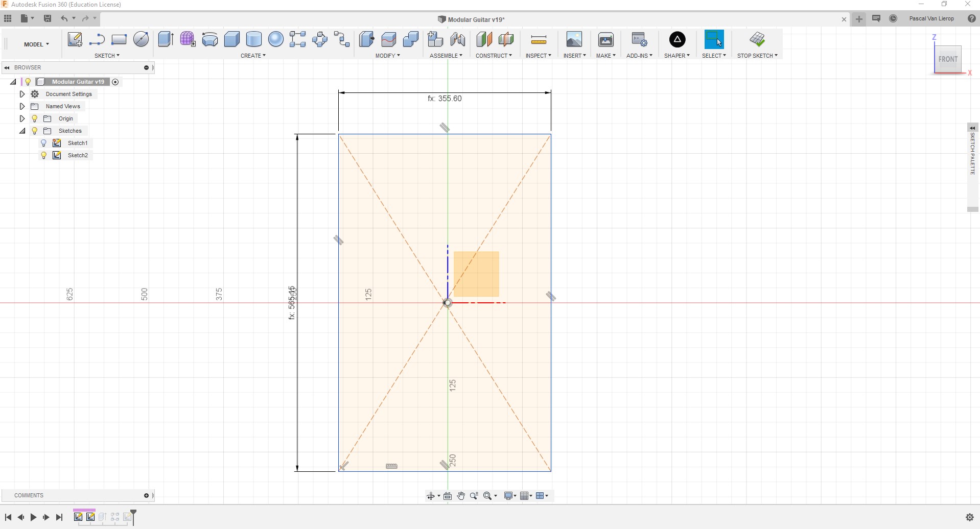Click the Press Pull modify icon
Image resolution: width=980 pixels, height=529 pixels.
point(366,39)
